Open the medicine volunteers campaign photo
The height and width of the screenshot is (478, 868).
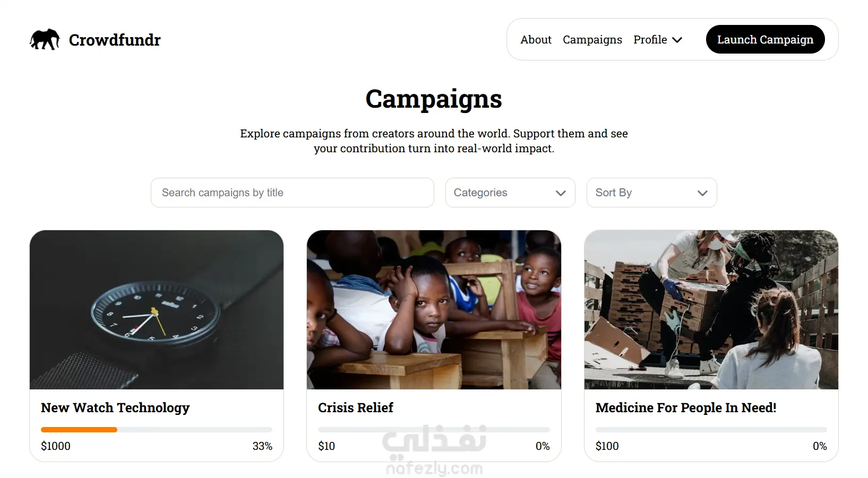711,310
